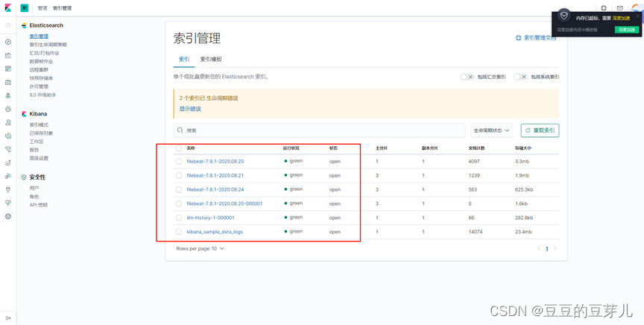
Task: Toggle 包括汇总索引 switch
Action: click(x=467, y=77)
